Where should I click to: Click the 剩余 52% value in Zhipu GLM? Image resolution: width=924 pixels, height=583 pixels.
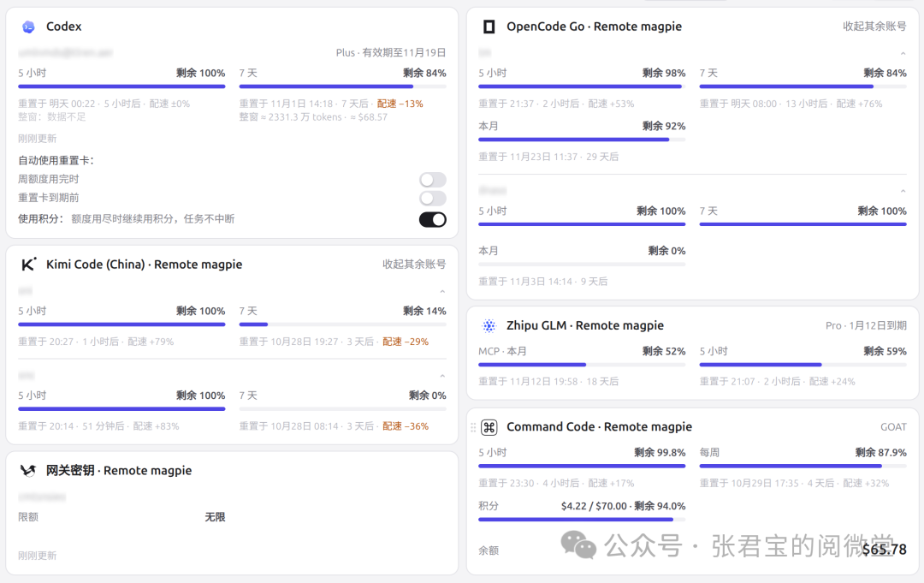[x=664, y=351]
